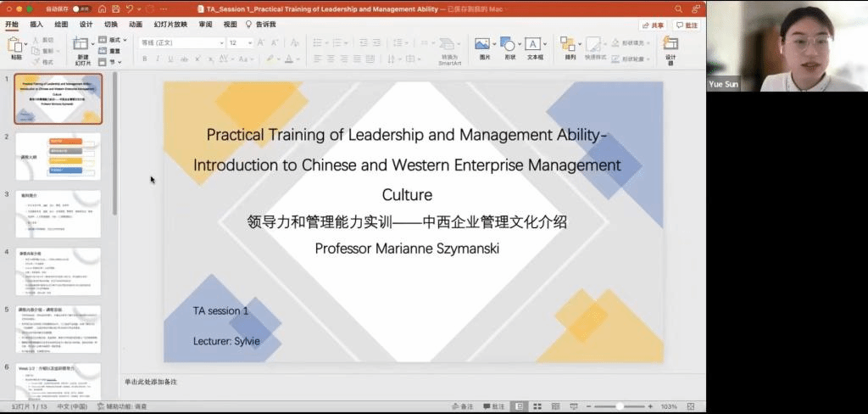Insert a Picture using 图片 icon

click(x=481, y=44)
